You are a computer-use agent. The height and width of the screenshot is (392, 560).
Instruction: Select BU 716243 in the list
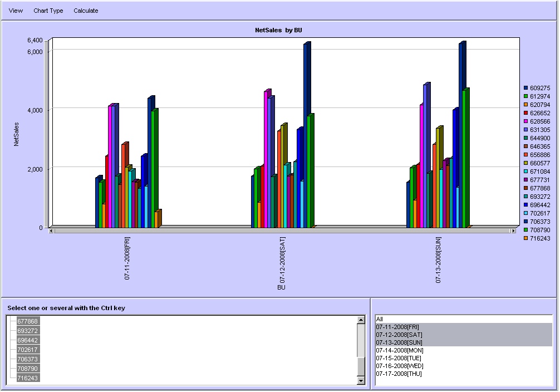pos(27,378)
